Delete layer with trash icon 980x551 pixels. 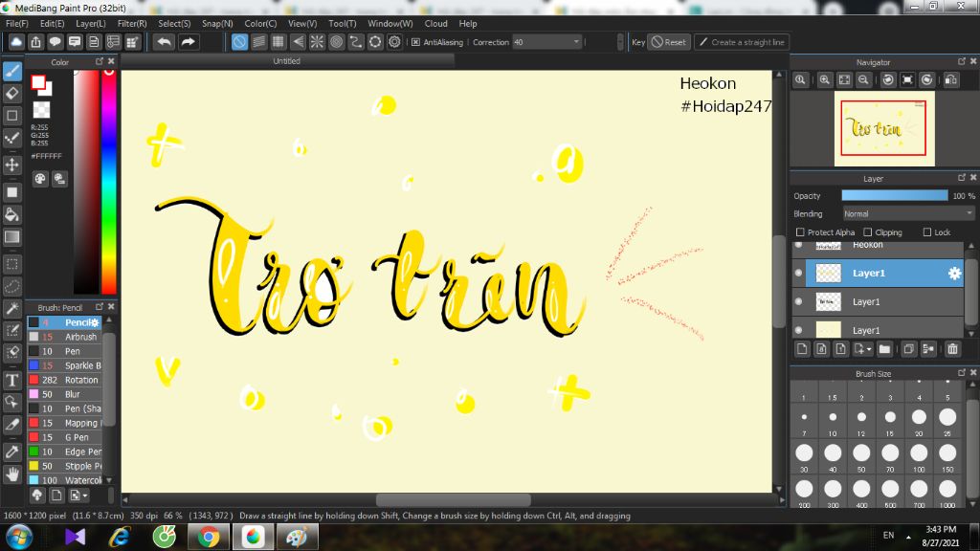[x=952, y=349]
